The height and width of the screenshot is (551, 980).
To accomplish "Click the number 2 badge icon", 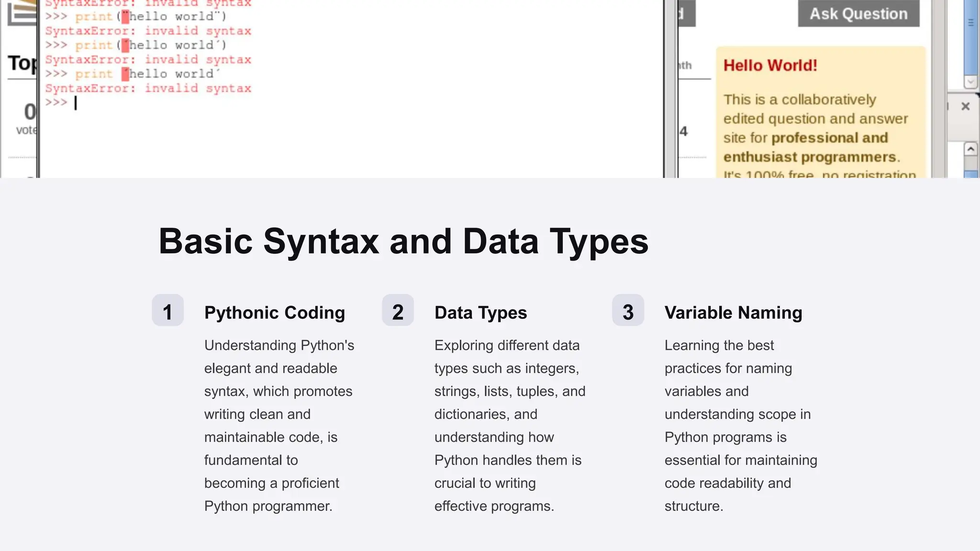I will [398, 310].
